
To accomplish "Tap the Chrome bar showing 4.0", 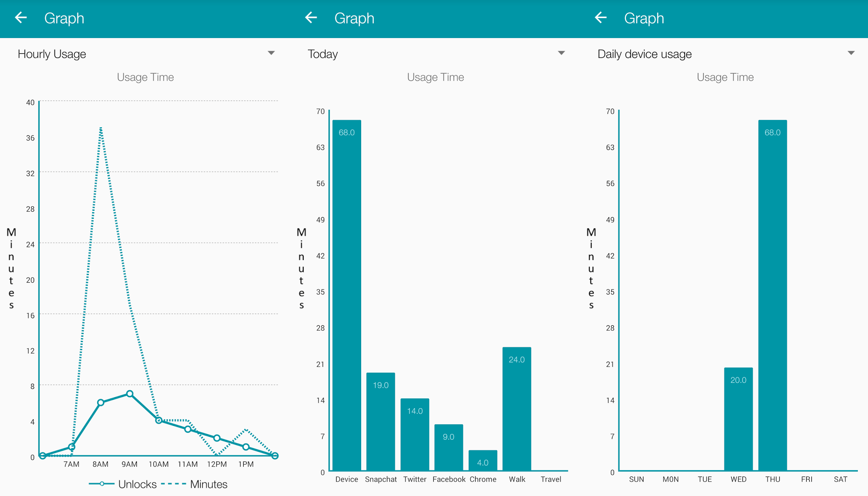I will click(483, 460).
